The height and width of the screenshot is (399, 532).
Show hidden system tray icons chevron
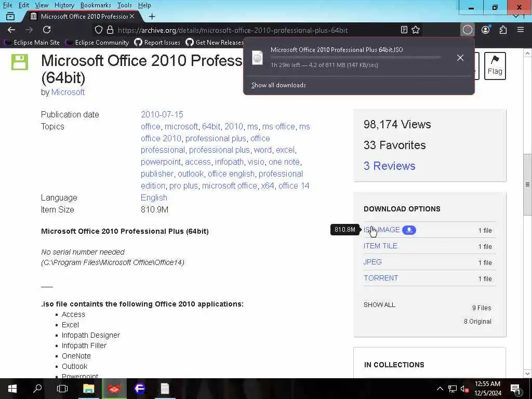point(440,389)
